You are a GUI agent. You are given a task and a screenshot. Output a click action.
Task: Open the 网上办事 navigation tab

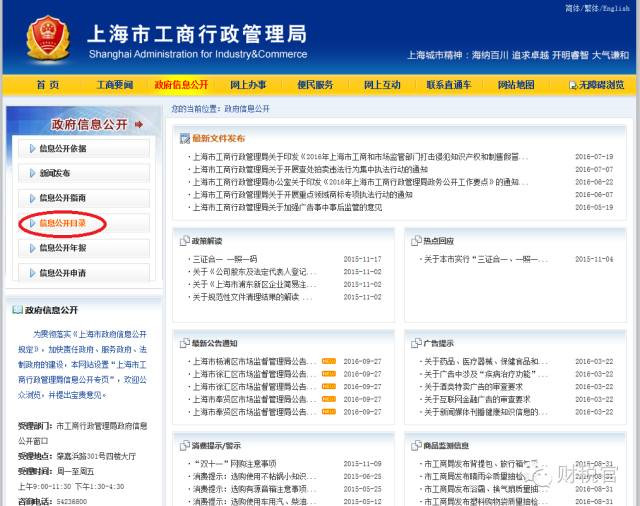(x=248, y=85)
